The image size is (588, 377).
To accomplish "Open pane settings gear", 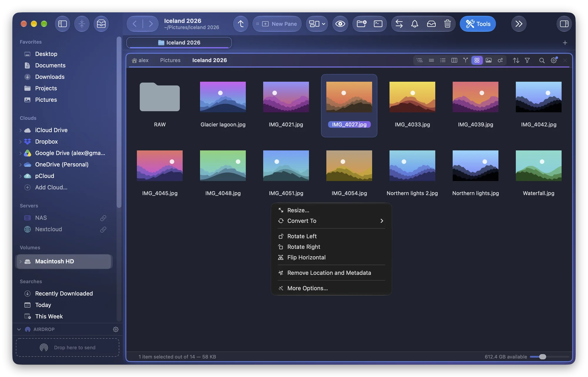I will 554,60.
